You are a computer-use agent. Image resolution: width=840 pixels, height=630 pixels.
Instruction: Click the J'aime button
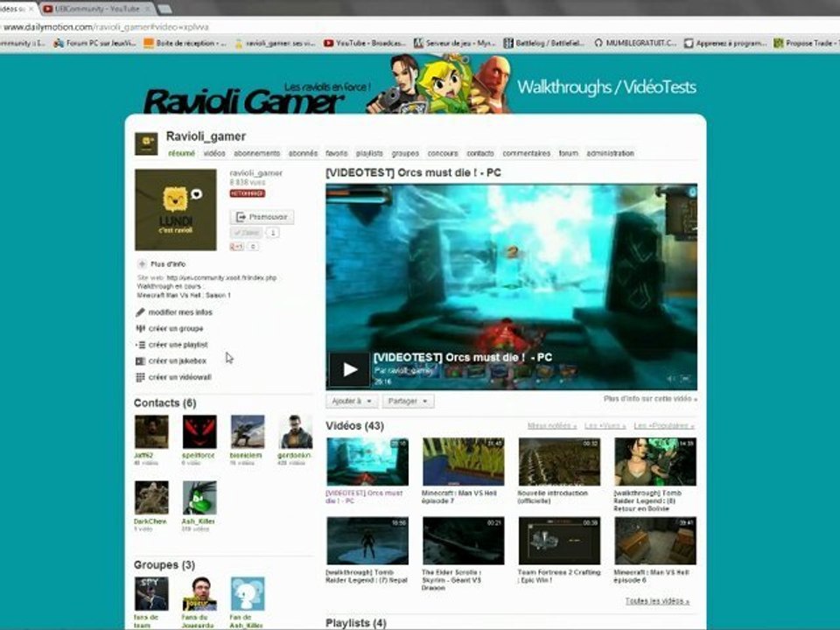click(x=246, y=233)
